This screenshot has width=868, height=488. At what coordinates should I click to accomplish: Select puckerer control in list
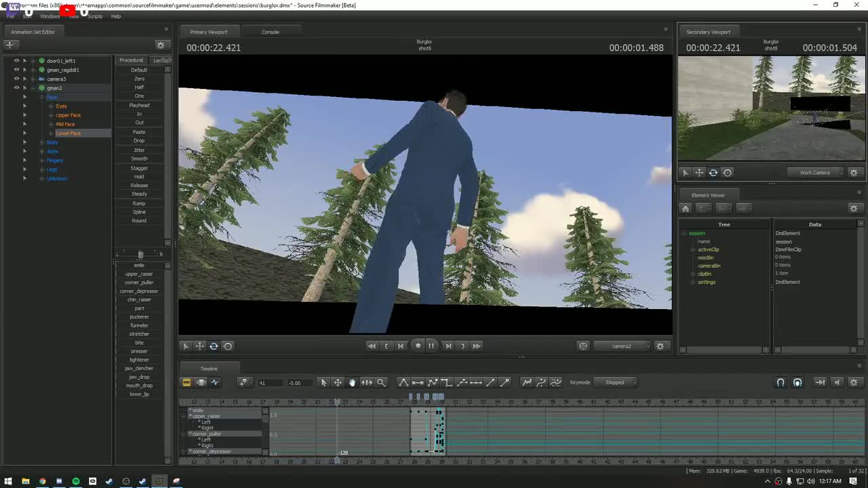click(139, 317)
